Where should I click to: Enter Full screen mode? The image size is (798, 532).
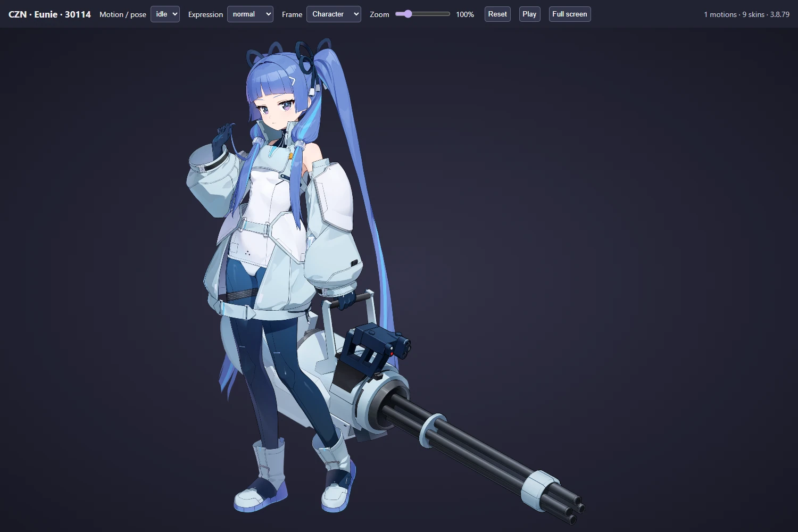click(570, 14)
